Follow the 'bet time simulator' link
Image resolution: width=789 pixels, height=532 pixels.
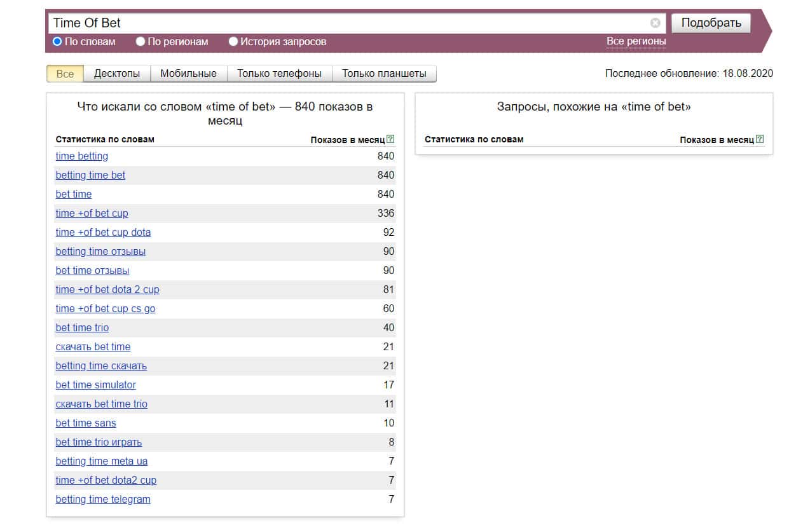click(95, 385)
